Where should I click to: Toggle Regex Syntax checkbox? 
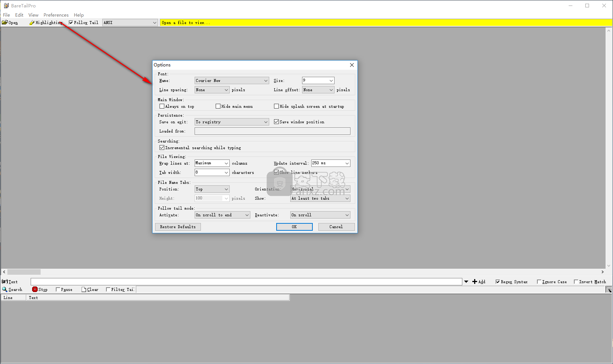coord(497,282)
